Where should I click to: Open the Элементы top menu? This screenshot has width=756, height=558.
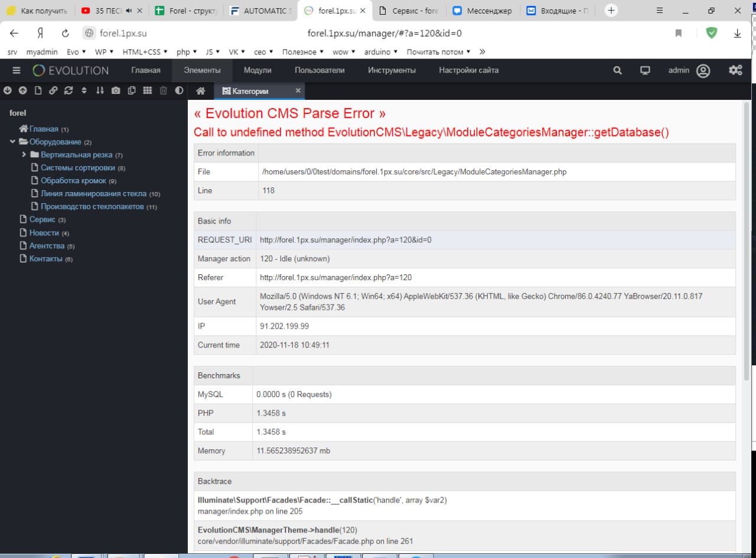(202, 70)
